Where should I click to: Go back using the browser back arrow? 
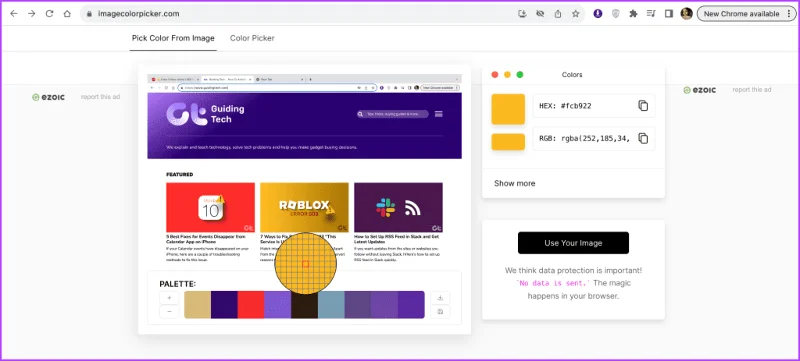tap(14, 14)
